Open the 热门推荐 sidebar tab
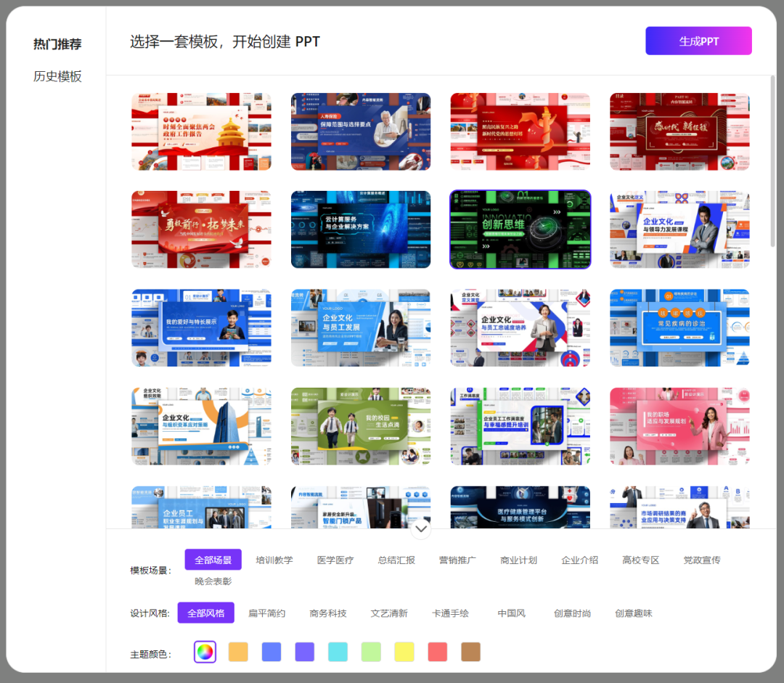The image size is (784, 683). 57,44
